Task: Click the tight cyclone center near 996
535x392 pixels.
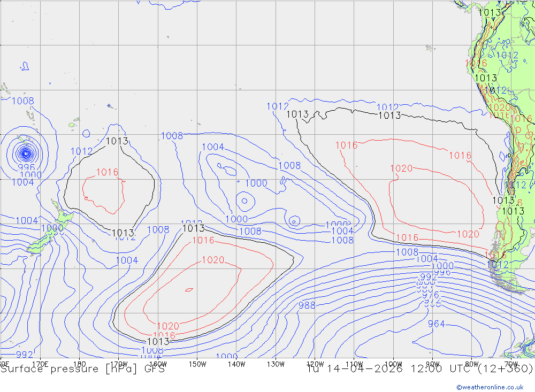Action: point(26,153)
